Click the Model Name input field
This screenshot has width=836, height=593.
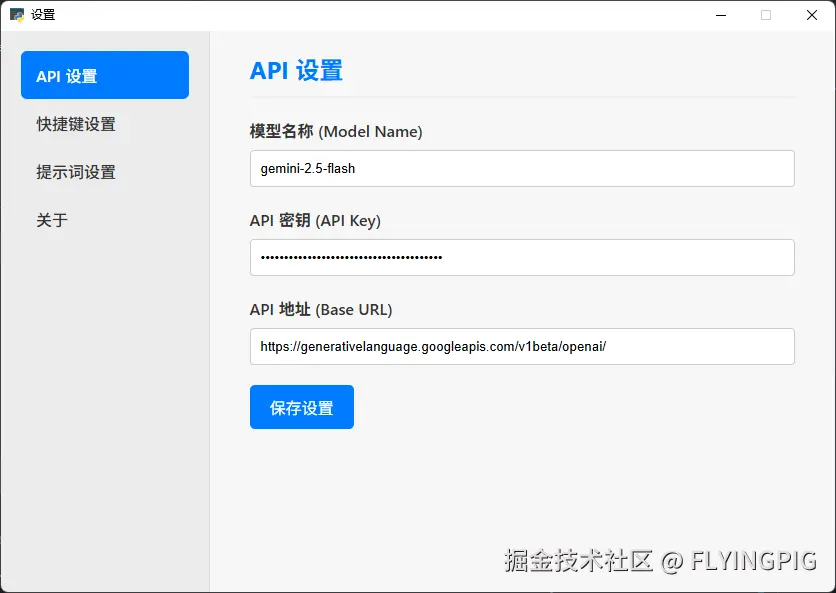click(x=522, y=169)
